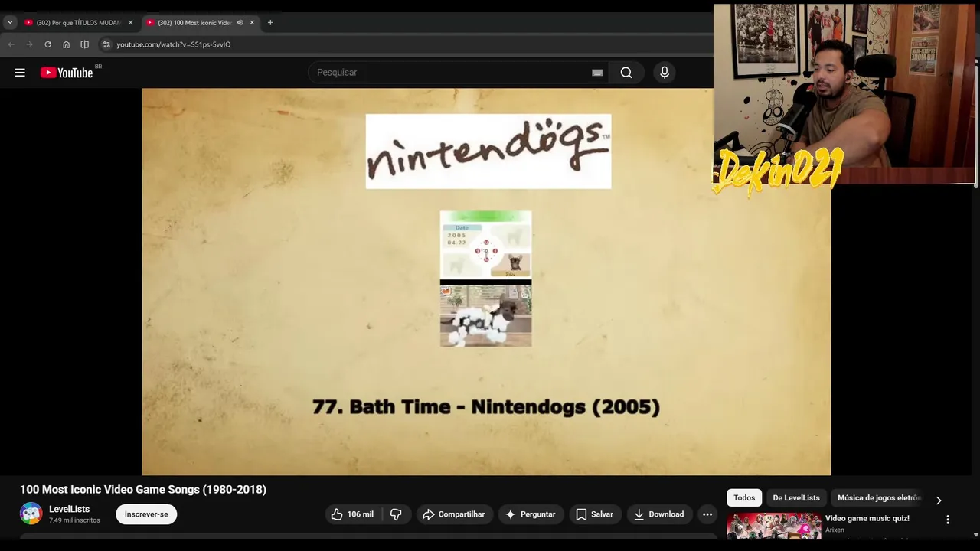Click the video player to pause
The image size is (980, 551).
point(486,282)
